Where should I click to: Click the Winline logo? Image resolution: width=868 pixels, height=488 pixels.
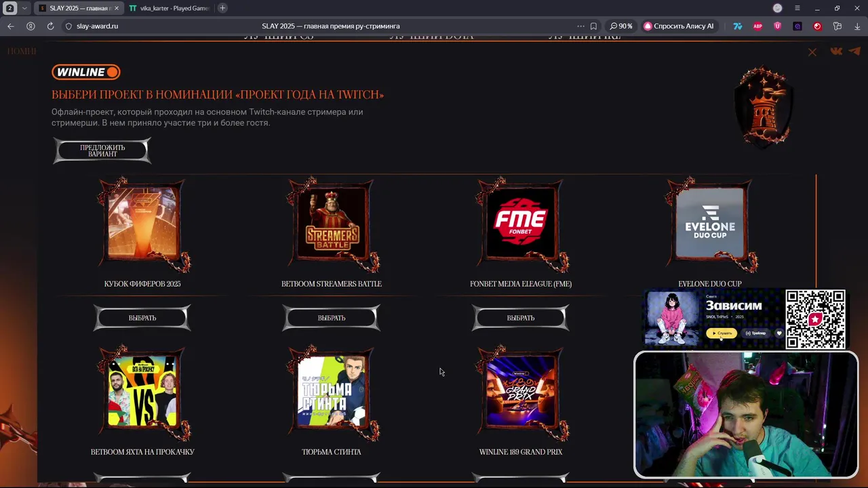(x=86, y=72)
